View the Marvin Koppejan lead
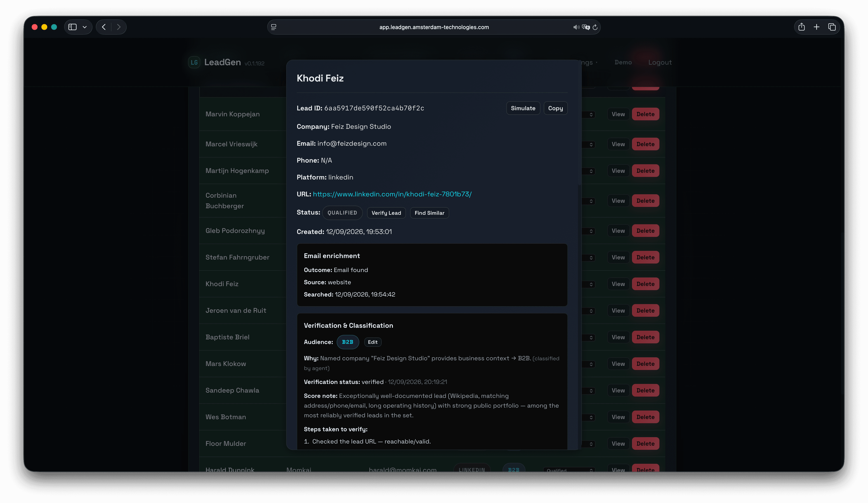Image resolution: width=868 pixels, height=503 pixels. click(618, 114)
